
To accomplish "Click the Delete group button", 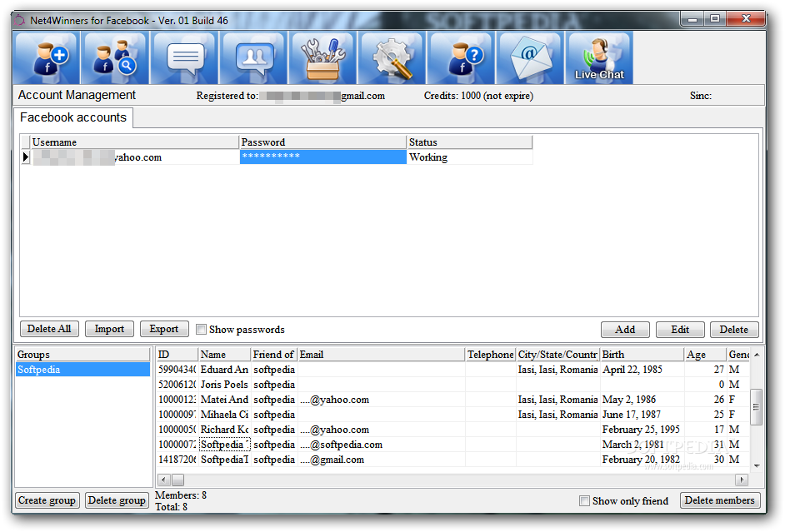I will click(117, 500).
